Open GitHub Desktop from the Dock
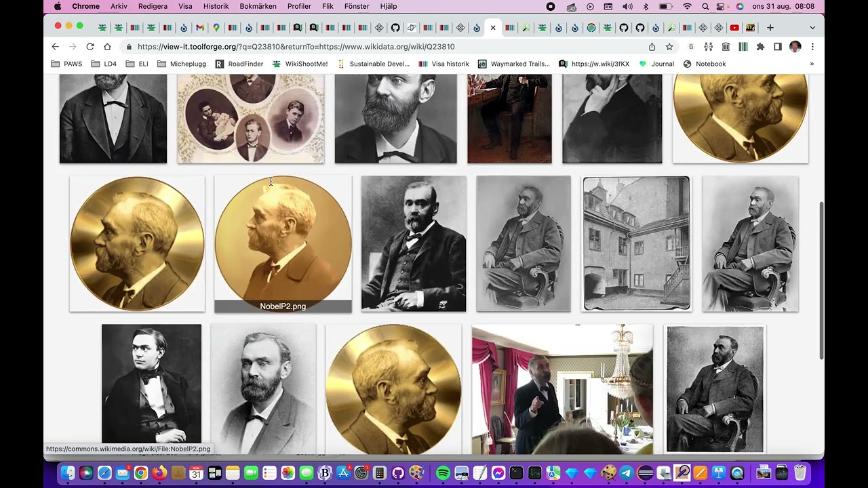 [x=398, y=473]
